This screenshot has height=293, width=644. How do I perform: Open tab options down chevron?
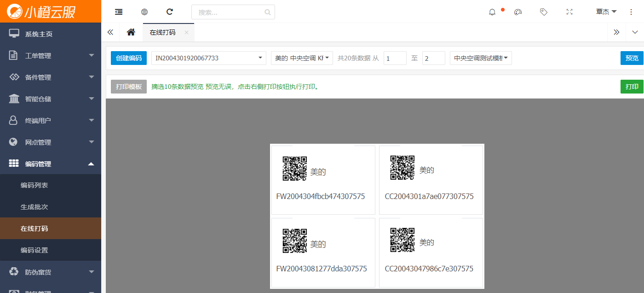(x=635, y=32)
